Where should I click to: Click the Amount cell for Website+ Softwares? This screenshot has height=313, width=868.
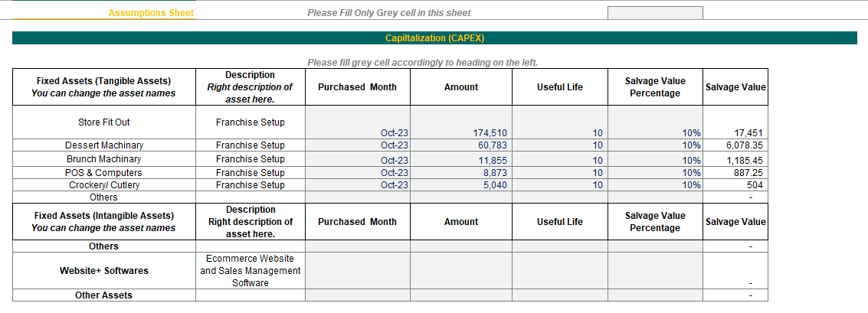pyautogui.click(x=461, y=271)
